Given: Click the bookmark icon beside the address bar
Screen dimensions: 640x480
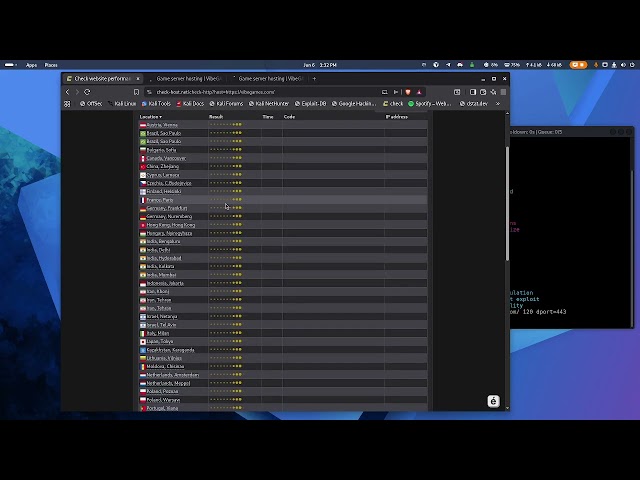Looking at the screenshot, I should (136, 92).
